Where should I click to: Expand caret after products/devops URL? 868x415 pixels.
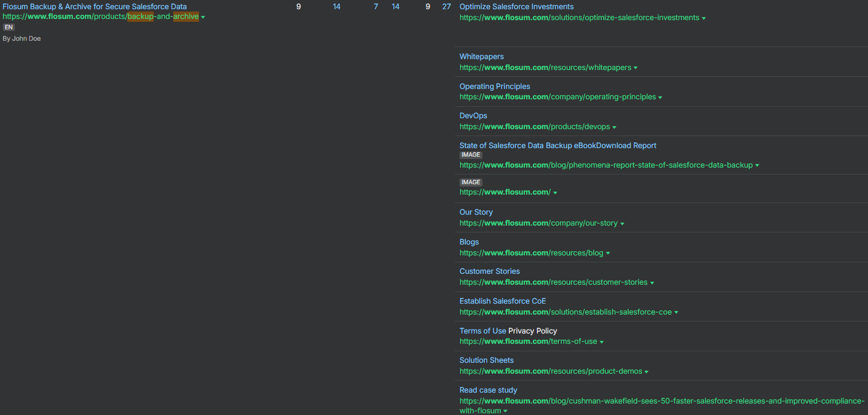614,127
